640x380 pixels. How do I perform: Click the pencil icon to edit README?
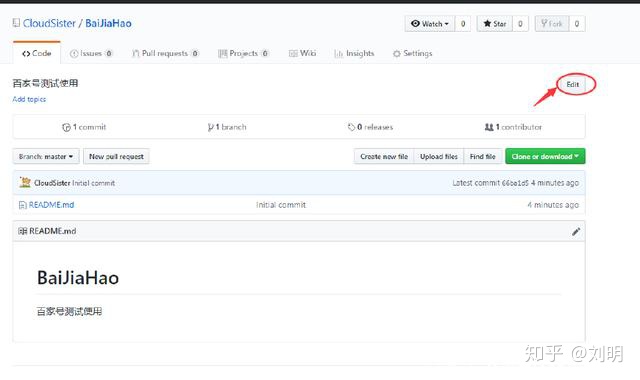pyautogui.click(x=576, y=232)
